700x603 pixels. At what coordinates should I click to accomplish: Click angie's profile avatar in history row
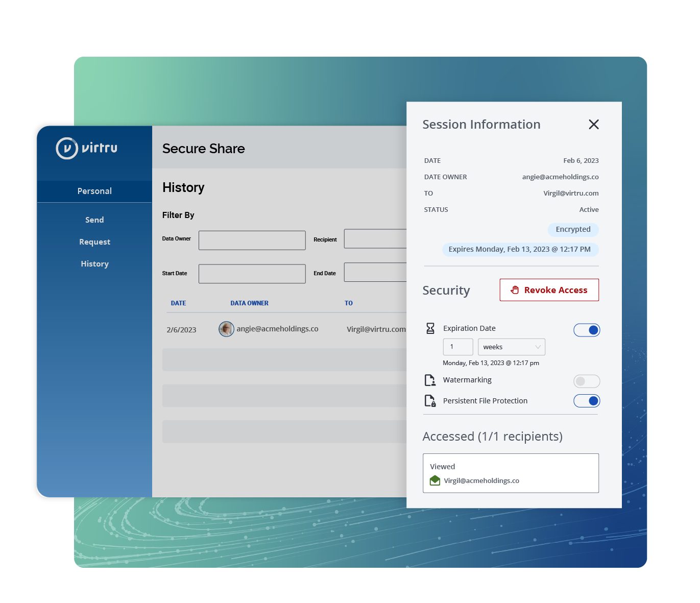tap(226, 329)
